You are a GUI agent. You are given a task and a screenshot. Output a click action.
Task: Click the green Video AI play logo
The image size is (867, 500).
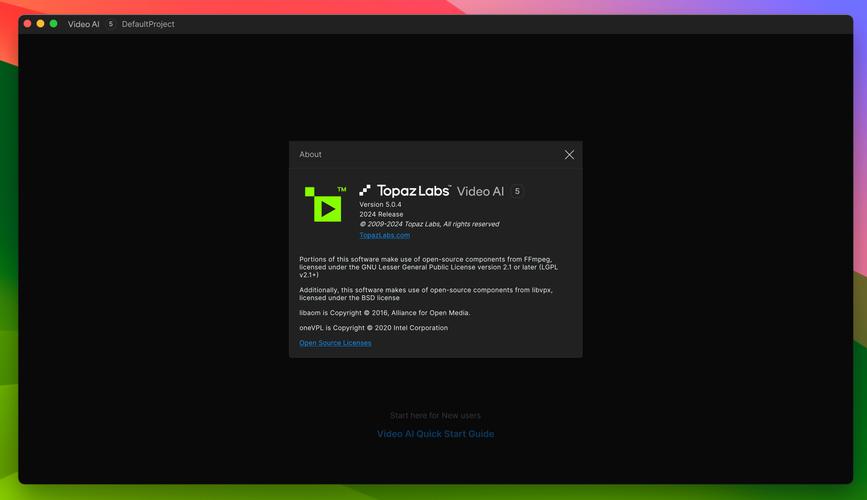click(326, 204)
